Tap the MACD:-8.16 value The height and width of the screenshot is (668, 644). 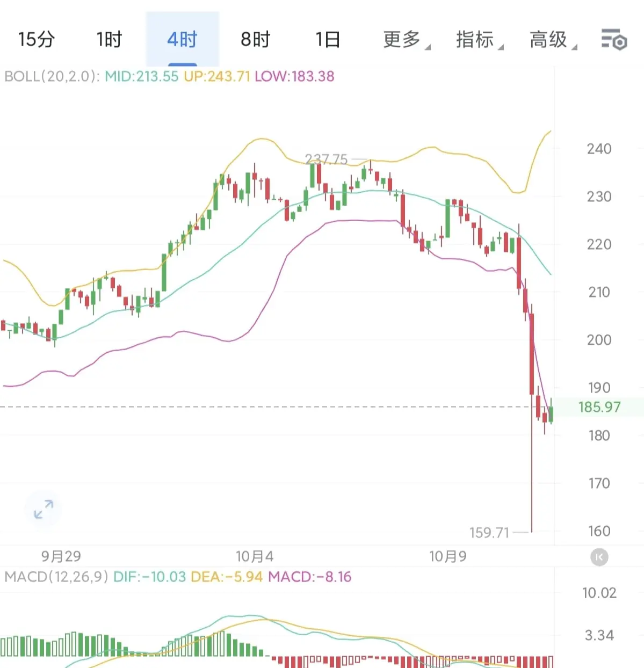pos(310,577)
